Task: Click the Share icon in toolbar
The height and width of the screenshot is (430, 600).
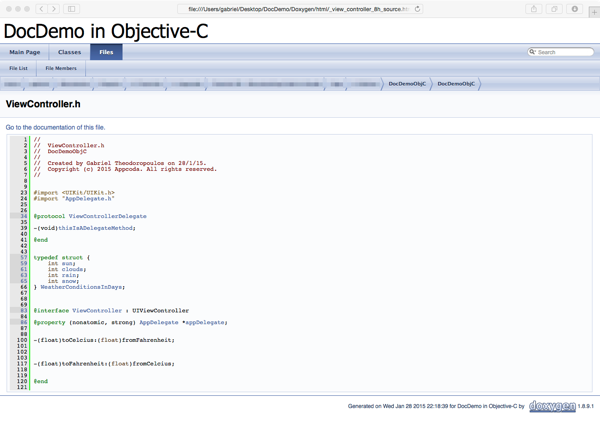Action: (x=534, y=9)
